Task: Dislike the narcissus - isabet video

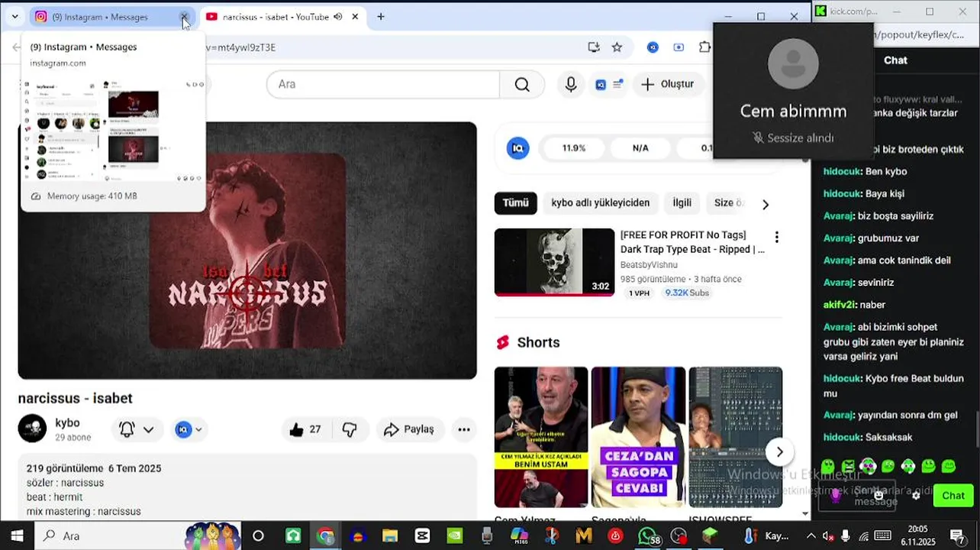Action: pos(350,429)
